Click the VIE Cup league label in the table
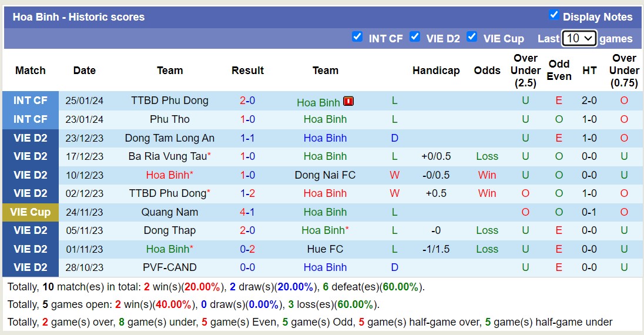644x335 pixels. [x=31, y=212]
